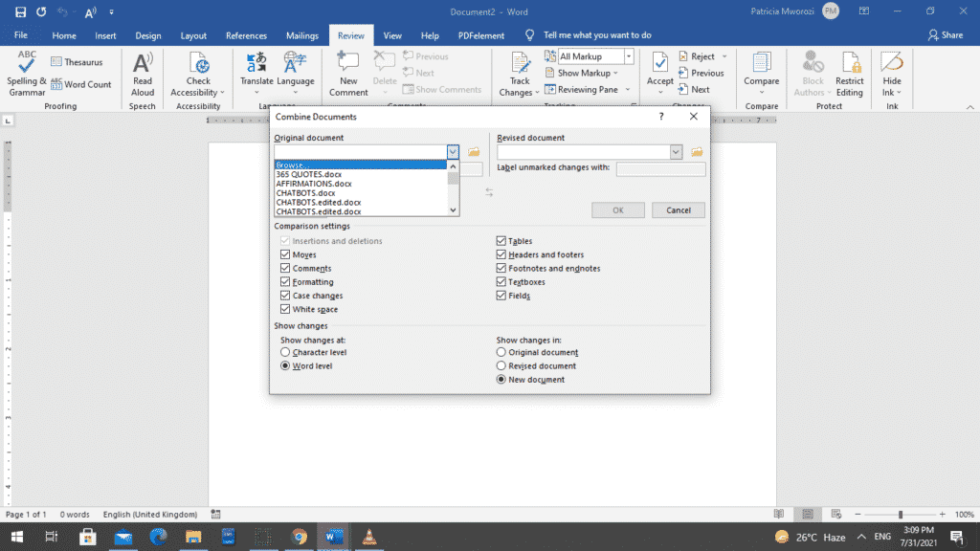Start Read Aloud speech
The width and height of the screenshot is (980, 551).
click(x=143, y=74)
